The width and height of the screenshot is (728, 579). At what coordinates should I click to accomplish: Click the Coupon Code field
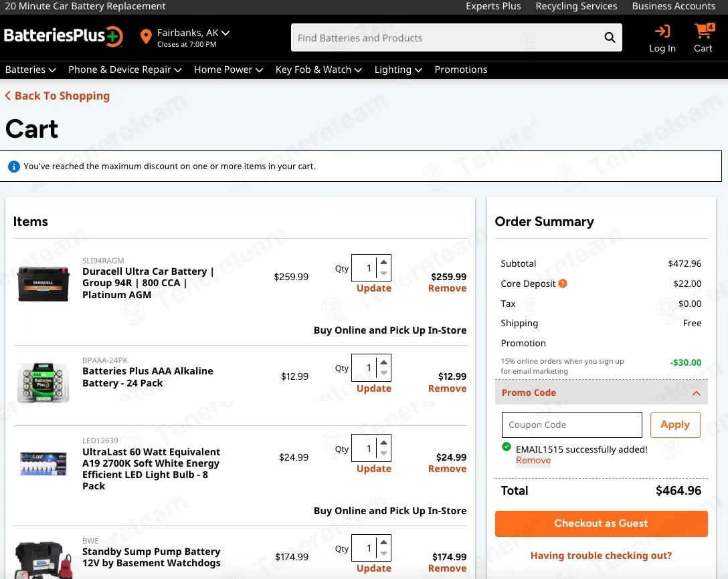coord(571,425)
